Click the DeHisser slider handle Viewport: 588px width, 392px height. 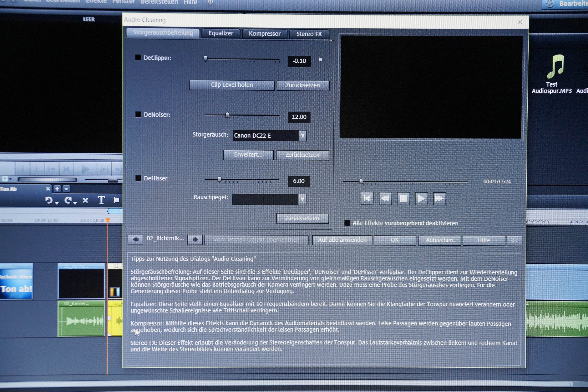pyautogui.click(x=219, y=179)
